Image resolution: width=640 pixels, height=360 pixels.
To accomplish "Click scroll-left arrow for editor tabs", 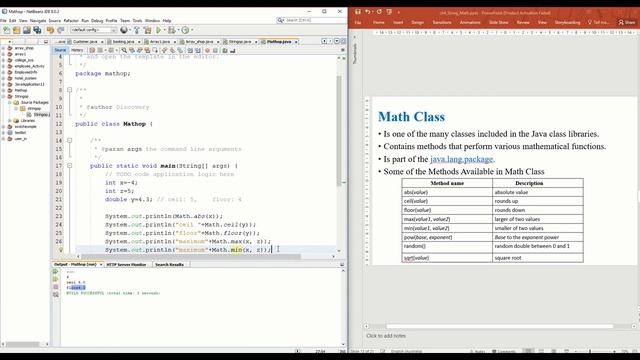I will point(324,41).
